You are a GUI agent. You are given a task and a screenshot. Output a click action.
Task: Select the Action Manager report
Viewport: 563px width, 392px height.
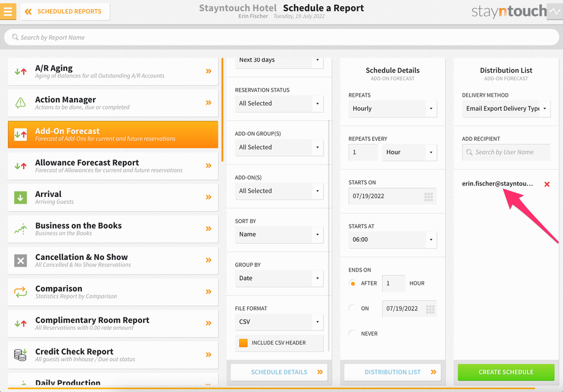pos(113,103)
